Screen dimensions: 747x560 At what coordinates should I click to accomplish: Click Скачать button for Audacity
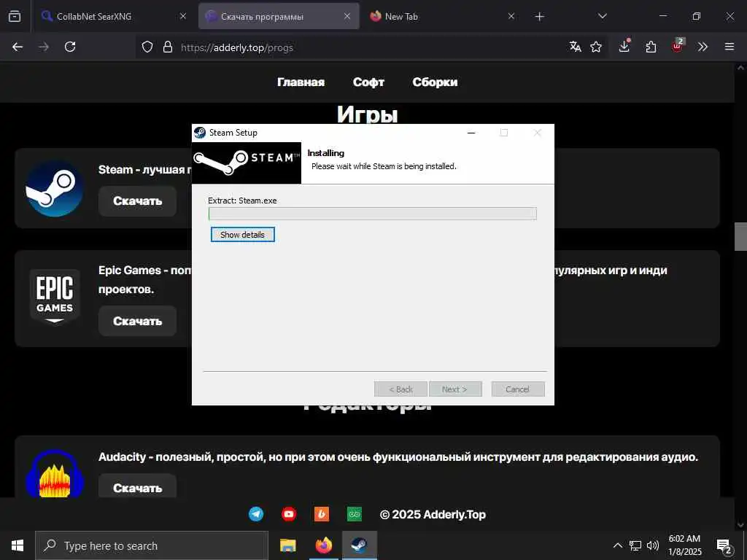coord(138,486)
